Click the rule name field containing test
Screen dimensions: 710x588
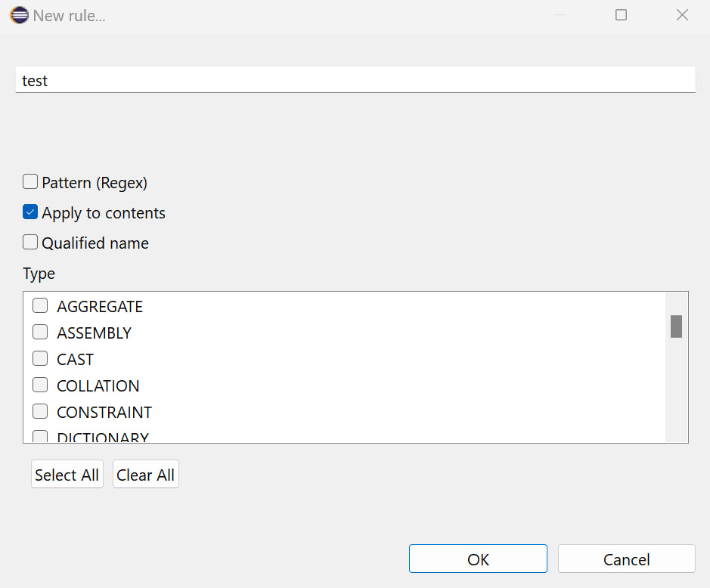(355, 80)
